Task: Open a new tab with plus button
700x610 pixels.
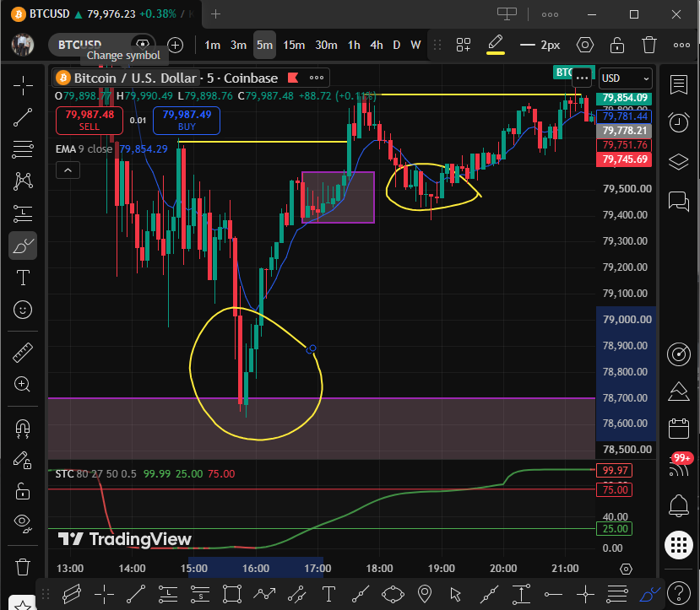Action: pos(215,14)
